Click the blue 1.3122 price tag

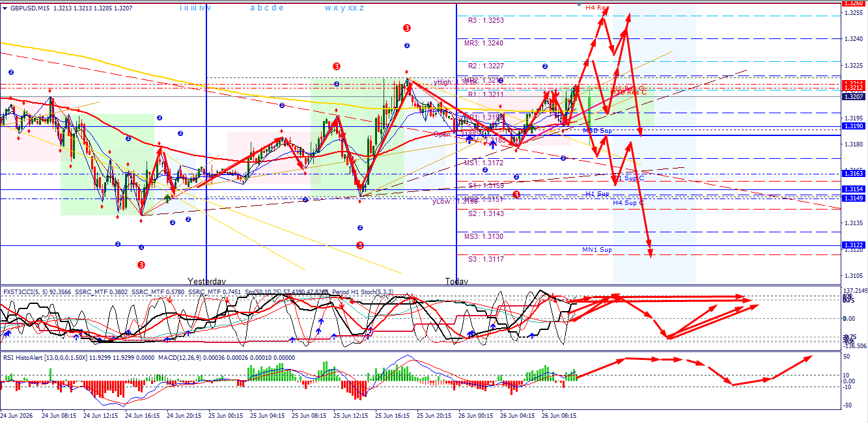tap(854, 245)
